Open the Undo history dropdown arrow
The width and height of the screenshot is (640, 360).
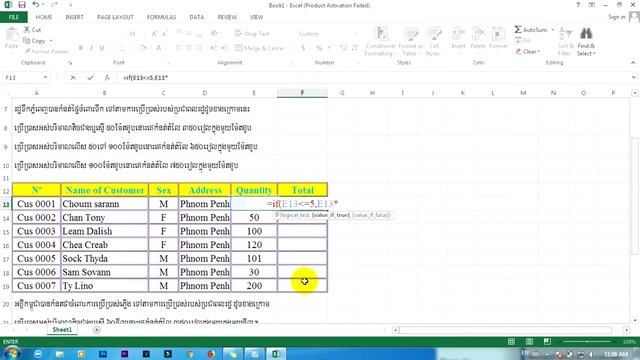click(44, 5)
